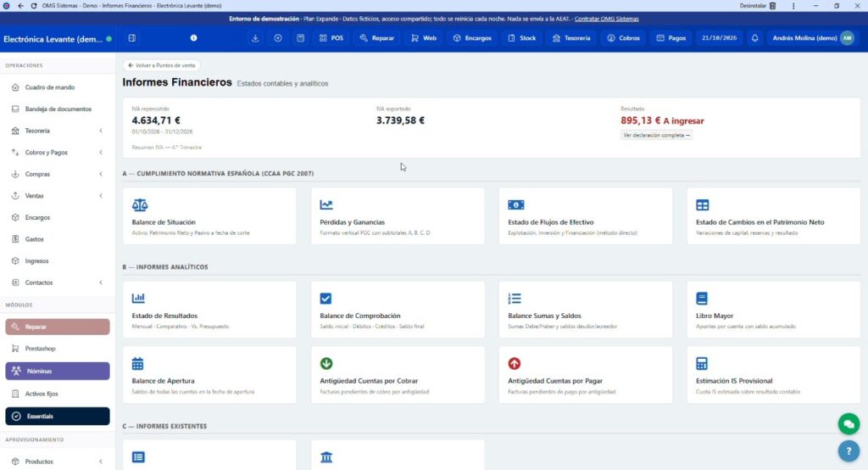Open Antigüedad Cuentas por Cobrar green arrow icon
Viewport: 868px width, 470px height.
pyautogui.click(x=326, y=364)
